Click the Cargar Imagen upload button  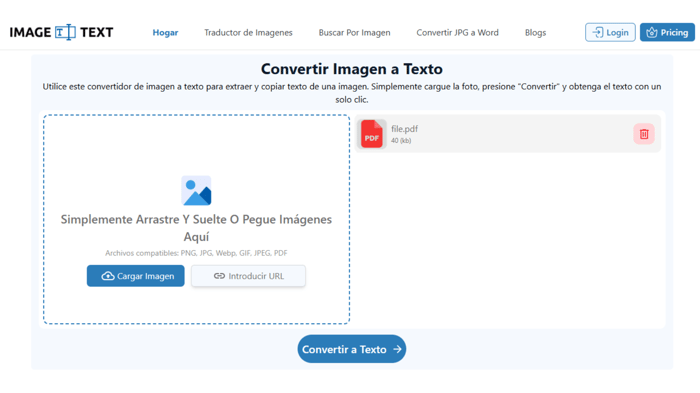pos(136,276)
